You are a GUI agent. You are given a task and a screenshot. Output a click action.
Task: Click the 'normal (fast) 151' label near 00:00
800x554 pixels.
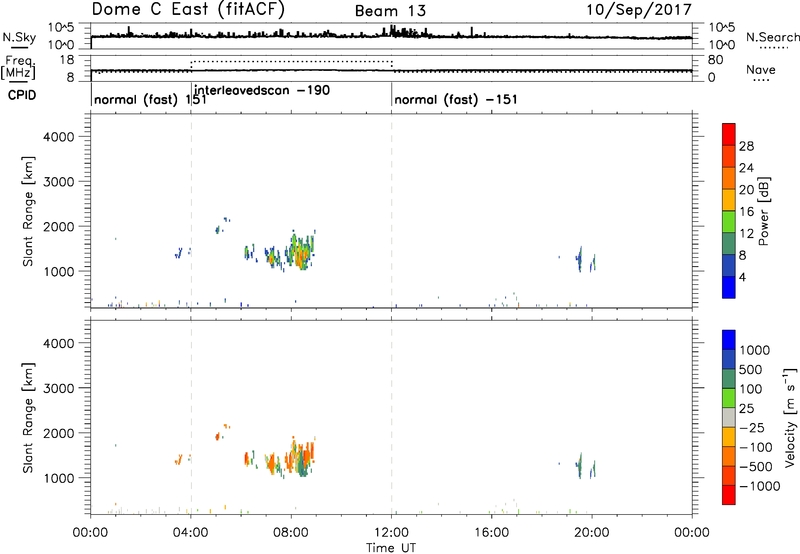click(x=150, y=99)
